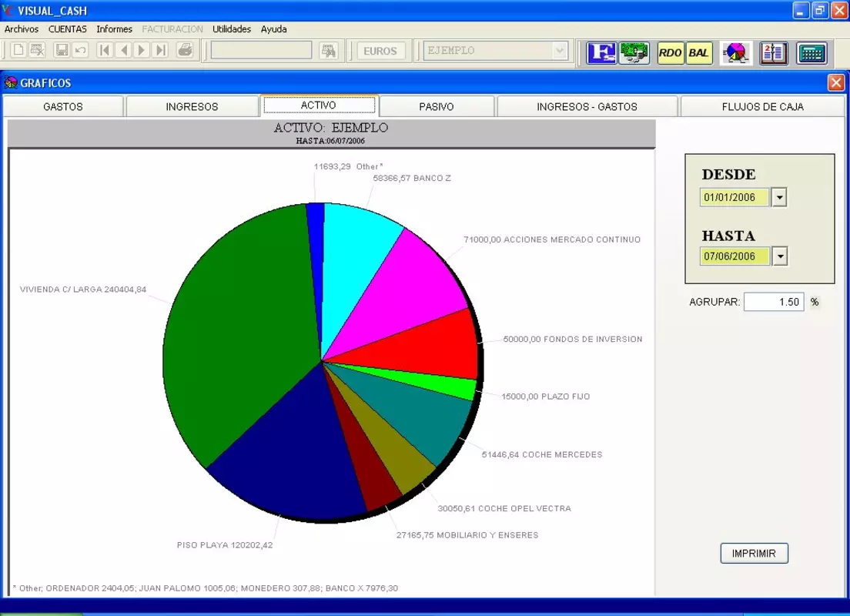Open the BAL balance report
850x616 pixels.
(698, 52)
